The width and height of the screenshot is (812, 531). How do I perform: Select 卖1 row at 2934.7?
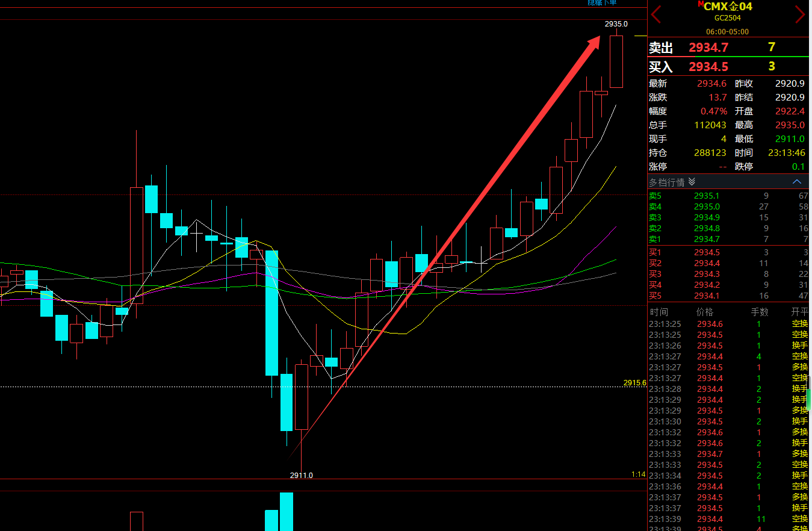pyautogui.click(x=728, y=239)
